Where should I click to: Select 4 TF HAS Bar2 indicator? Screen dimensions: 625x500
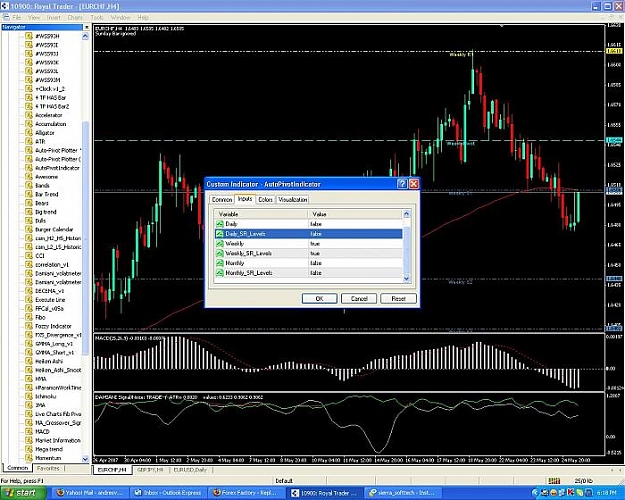pos(52,106)
